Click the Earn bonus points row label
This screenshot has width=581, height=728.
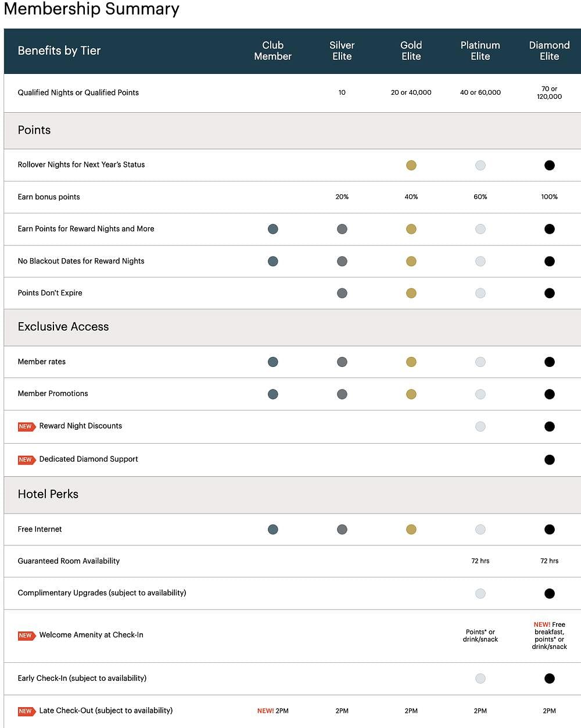[49, 197]
